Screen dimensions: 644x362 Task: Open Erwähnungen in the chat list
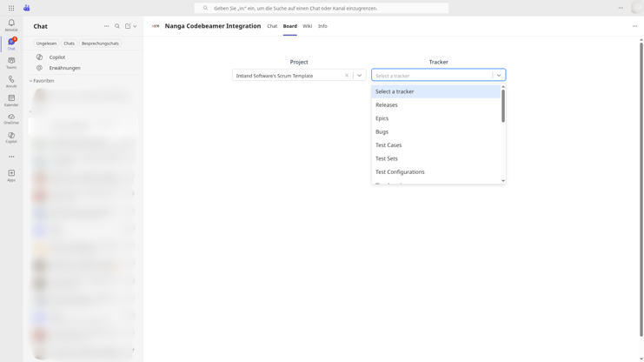click(64, 68)
